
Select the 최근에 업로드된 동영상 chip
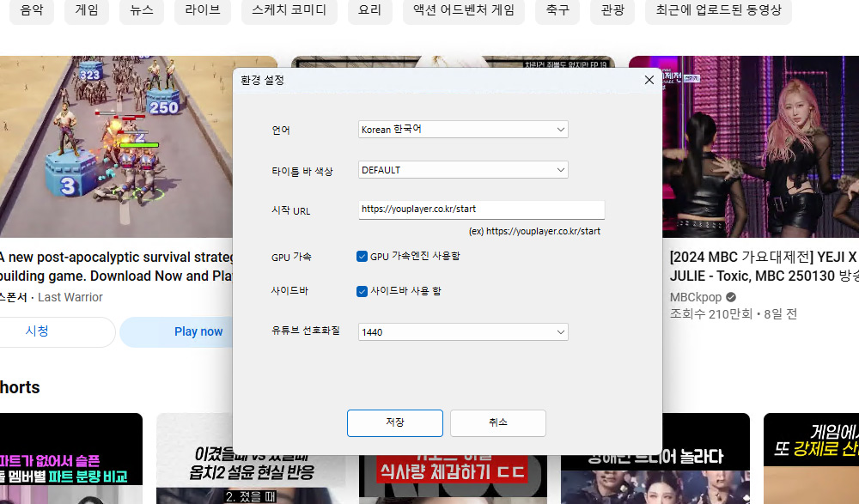click(719, 9)
